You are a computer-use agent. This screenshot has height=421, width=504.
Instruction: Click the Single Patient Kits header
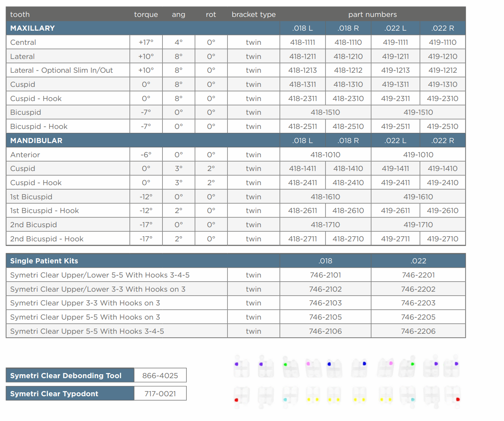pos(44,261)
